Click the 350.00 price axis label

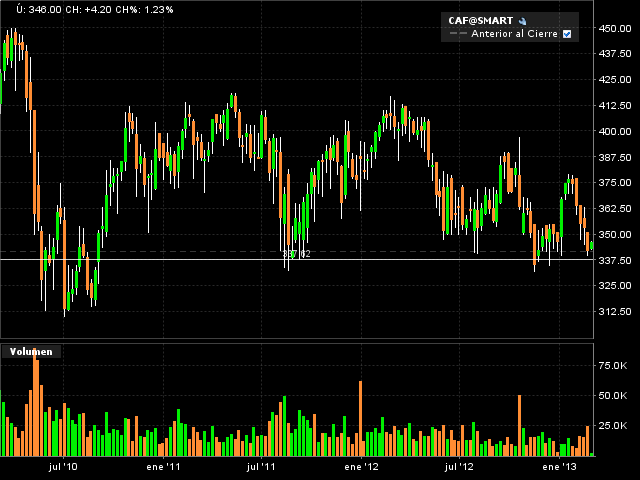pos(615,235)
